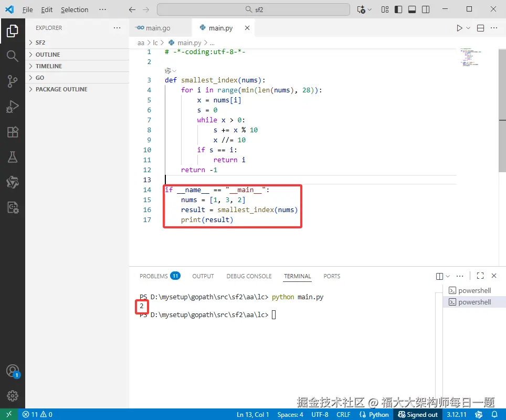Open the remote window status icon
506x420 pixels.
point(9,414)
